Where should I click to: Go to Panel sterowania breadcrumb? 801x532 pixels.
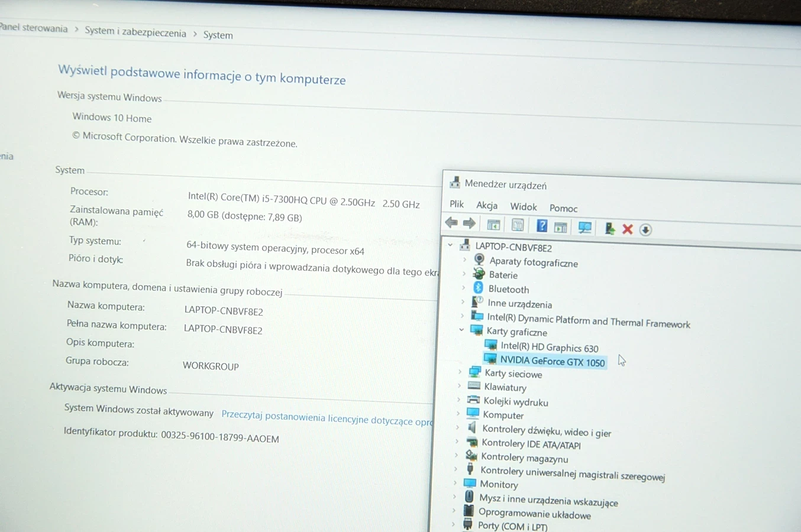[x=34, y=28]
